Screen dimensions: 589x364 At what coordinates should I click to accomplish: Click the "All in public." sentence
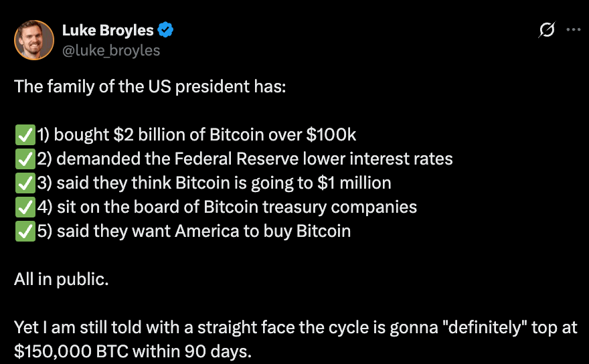(61, 280)
